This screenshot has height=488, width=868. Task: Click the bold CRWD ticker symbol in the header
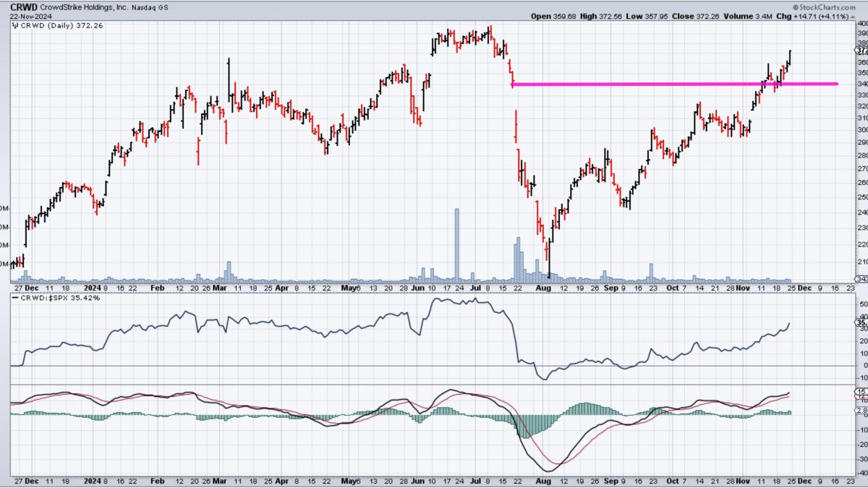(24, 6)
